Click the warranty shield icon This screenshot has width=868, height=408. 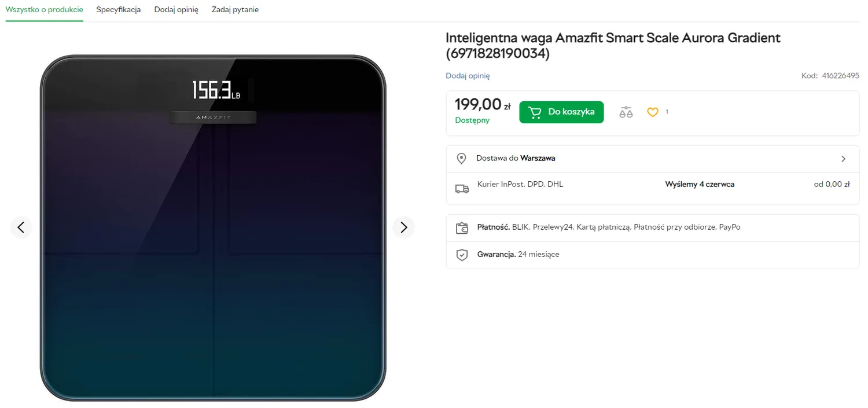tap(462, 255)
